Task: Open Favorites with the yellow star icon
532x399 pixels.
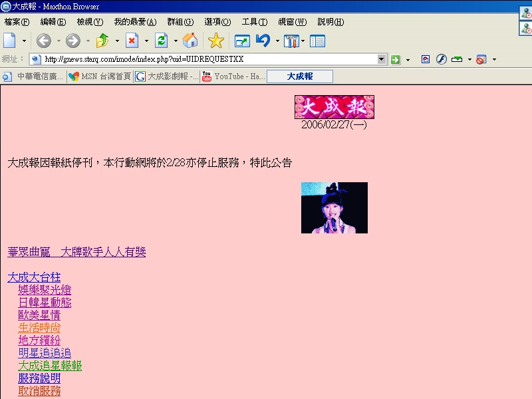Action: (x=215, y=41)
